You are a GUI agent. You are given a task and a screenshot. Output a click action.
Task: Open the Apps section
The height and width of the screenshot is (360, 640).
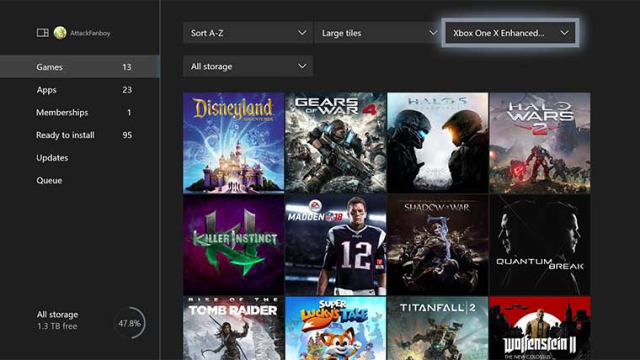tap(80, 89)
